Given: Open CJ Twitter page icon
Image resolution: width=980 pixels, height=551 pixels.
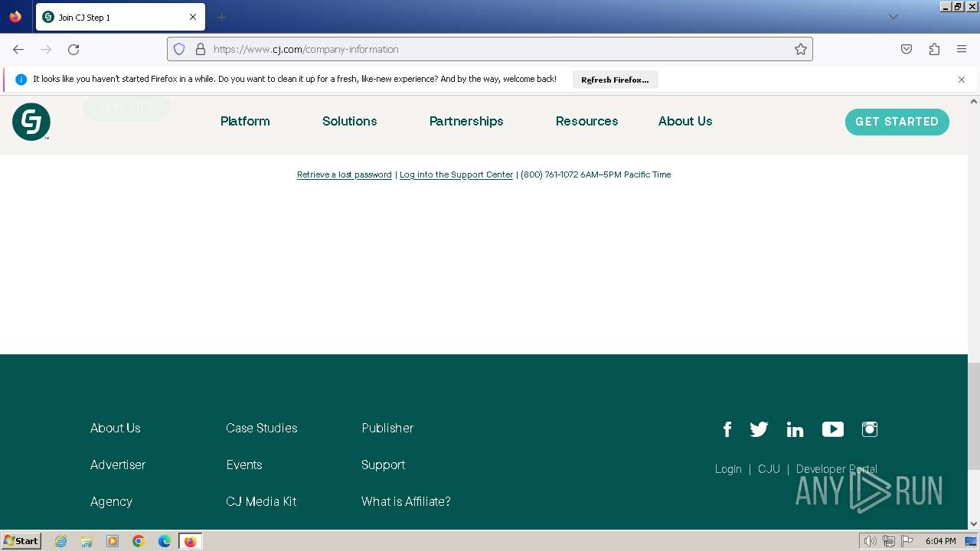Looking at the screenshot, I should pyautogui.click(x=759, y=429).
